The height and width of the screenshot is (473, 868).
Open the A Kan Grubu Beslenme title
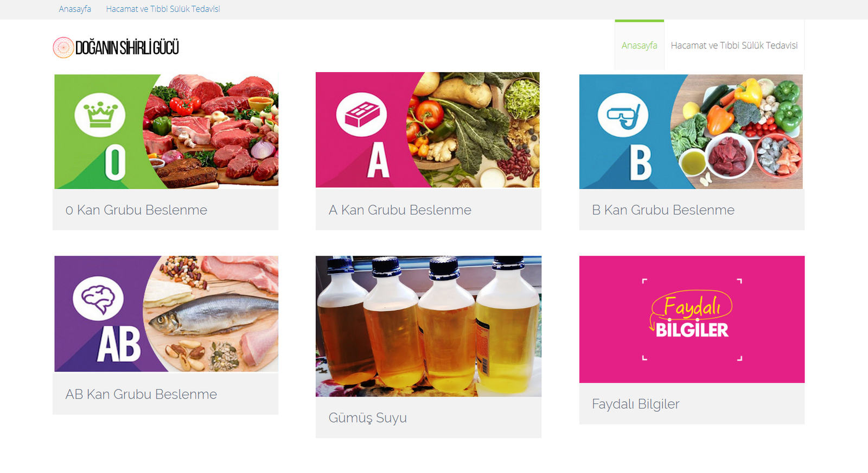(x=400, y=210)
